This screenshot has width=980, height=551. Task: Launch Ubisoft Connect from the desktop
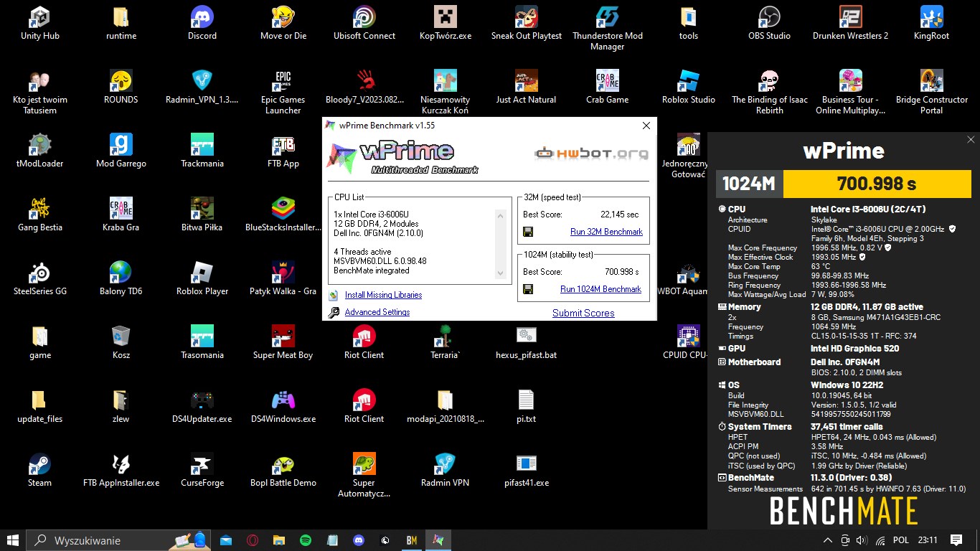pyautogui.click(x=364, y=23)
